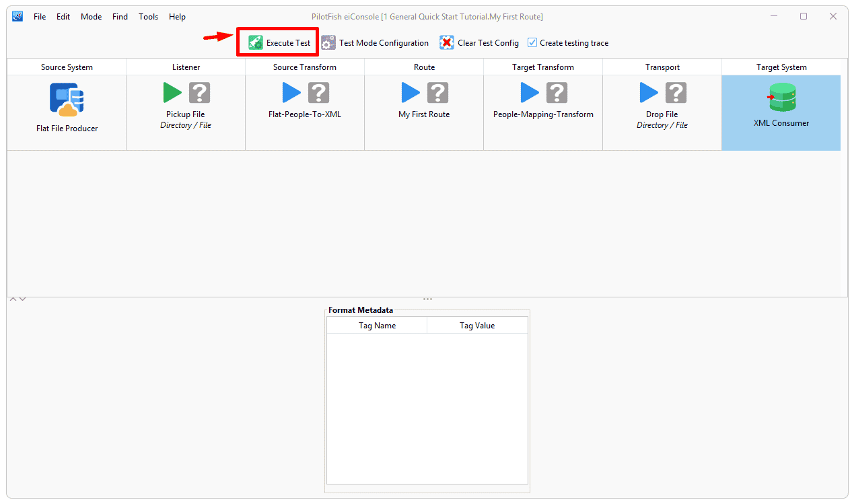Click the Transport column header
850x504 pixels.
662,67
